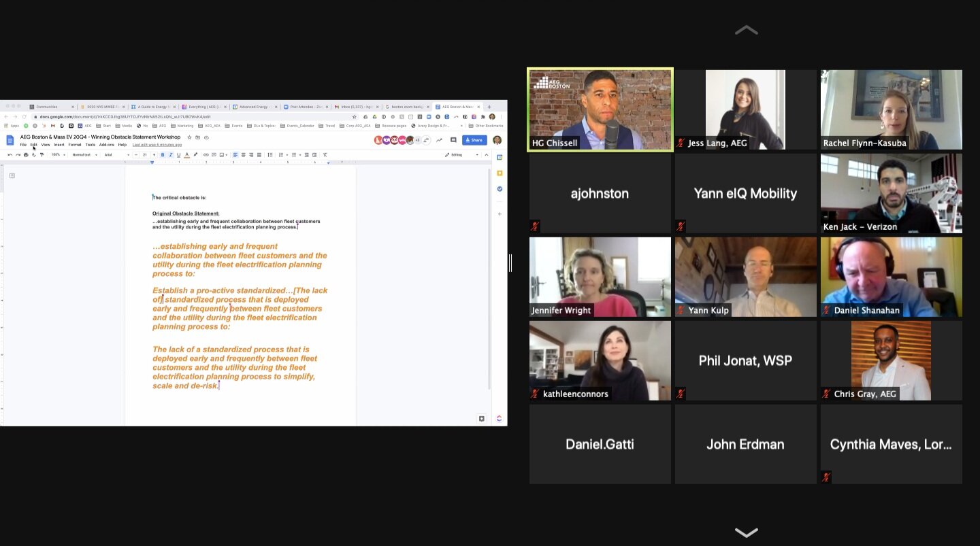980x546 pixels.
Task: Collapse the Docs menus with the chevron
Action: pyautogui.click(x=487, y=155)
